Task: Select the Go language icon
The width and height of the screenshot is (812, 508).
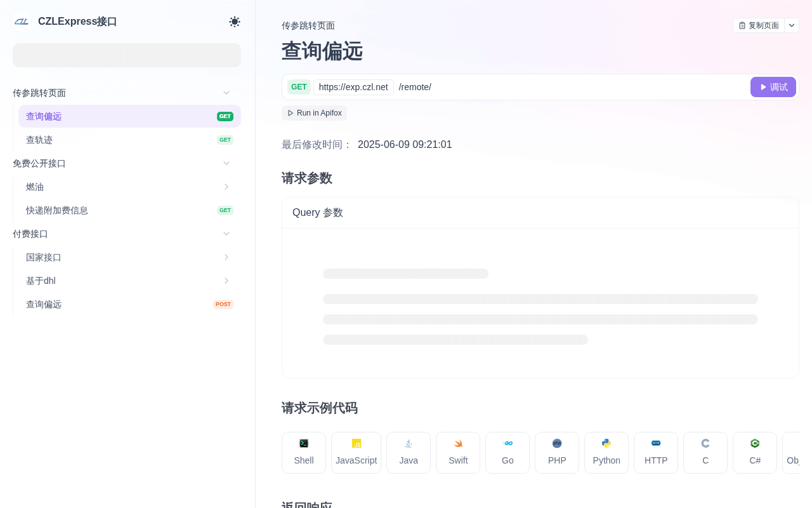Action: point(507,443)
